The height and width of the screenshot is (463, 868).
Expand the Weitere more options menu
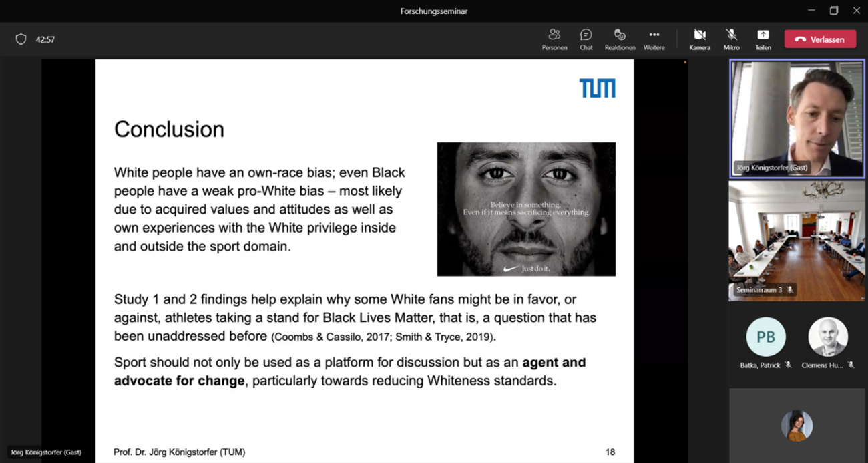(x=654, y=39)
